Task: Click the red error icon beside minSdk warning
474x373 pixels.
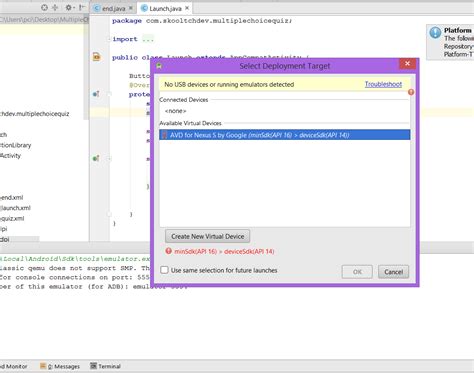Action: coord(169,251)
